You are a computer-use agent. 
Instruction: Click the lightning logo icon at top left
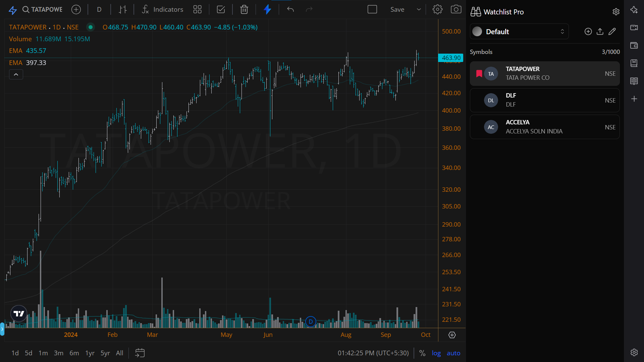tap(12, 10)
